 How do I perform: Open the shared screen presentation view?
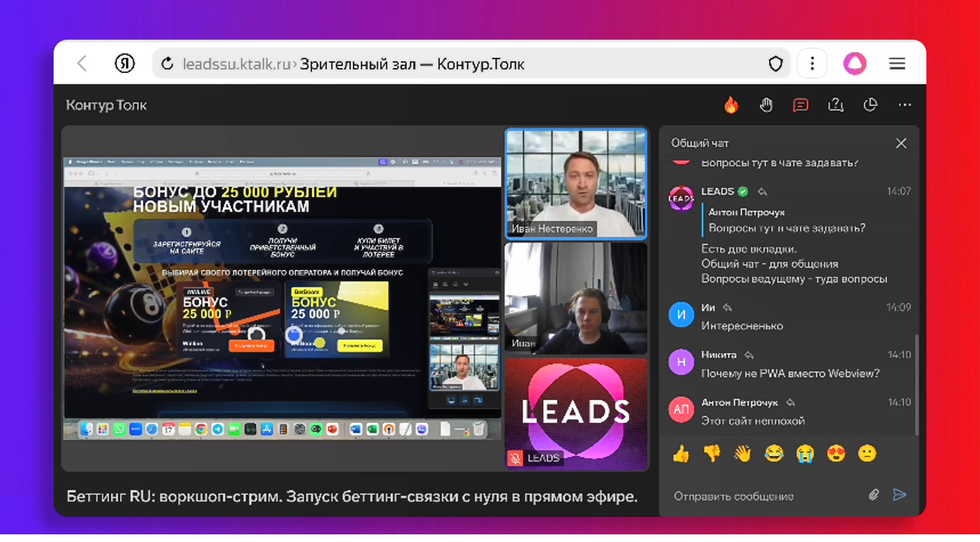pyautogui.click(x=282, y=298)
